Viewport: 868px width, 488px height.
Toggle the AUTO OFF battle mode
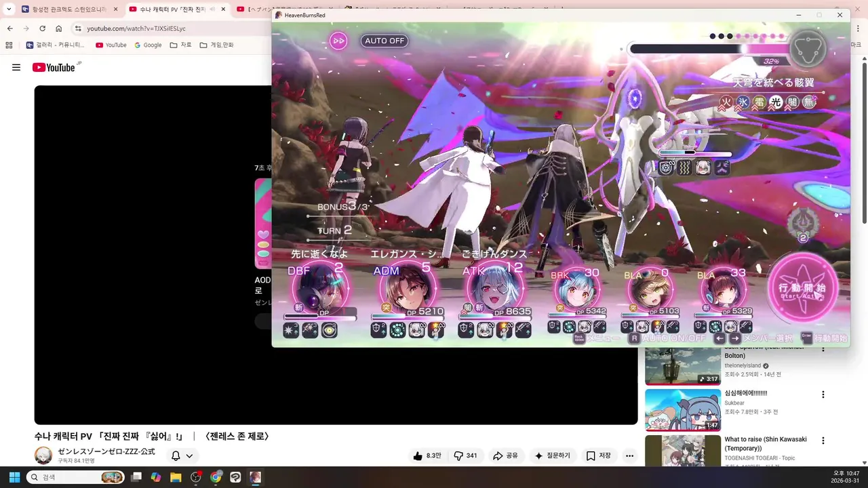coord(384,41)
